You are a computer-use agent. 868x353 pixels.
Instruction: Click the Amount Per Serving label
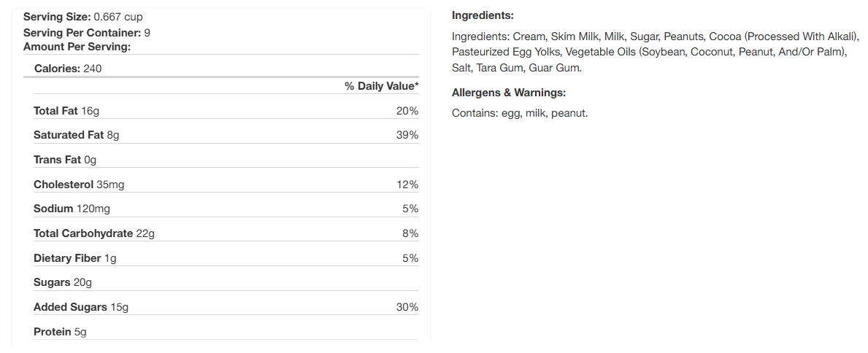click(x=77, y=47)
